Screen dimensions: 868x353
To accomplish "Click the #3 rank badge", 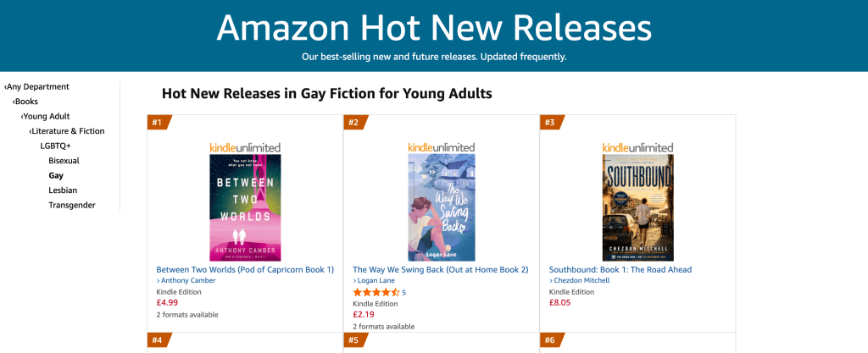I will click(x=552, y=122).
